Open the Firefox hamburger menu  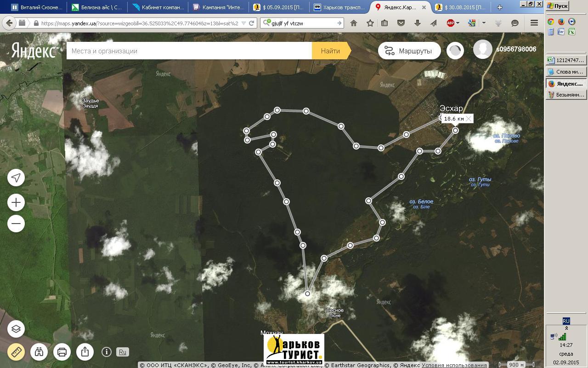[534, 23]
